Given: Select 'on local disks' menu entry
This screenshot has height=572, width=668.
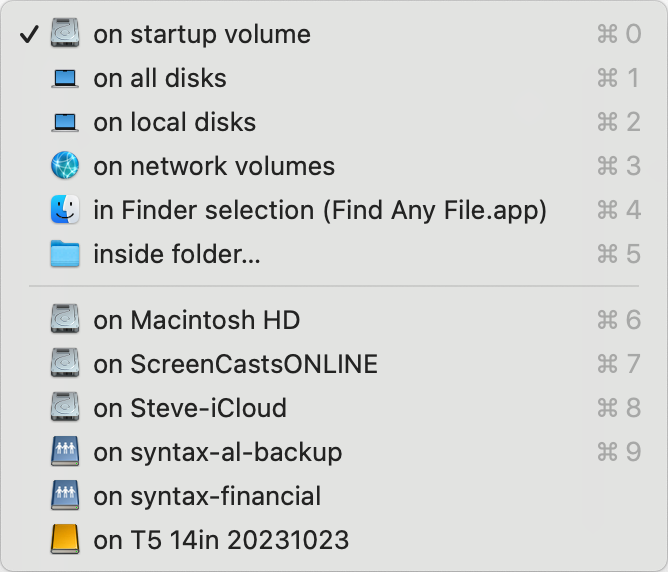Looking at the screenshot, I should (x=175, y=122).
